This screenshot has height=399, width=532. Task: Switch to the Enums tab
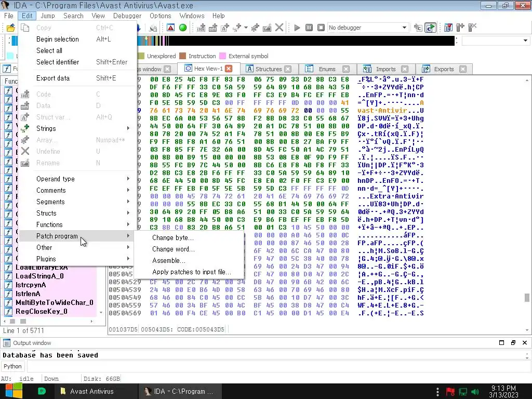click(x=326, y=69)
